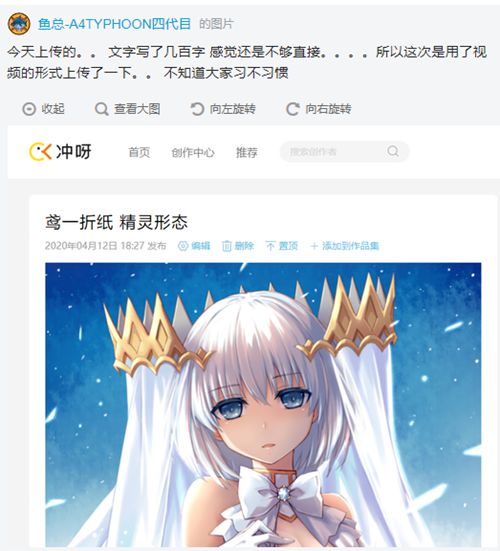Screen dimensions: 500x551
Task: Open 查看大图 to view the large image
Action: (137, 109)
